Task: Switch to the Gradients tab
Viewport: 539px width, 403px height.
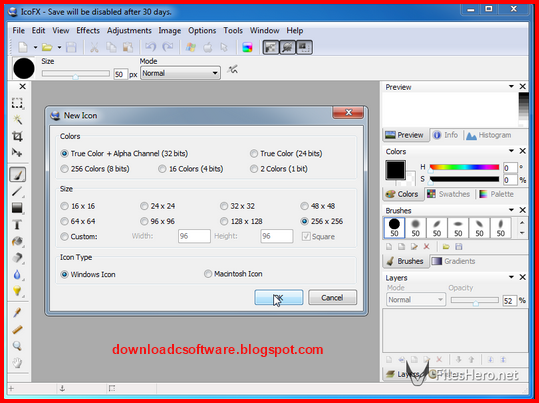Action: click(453, 261)
